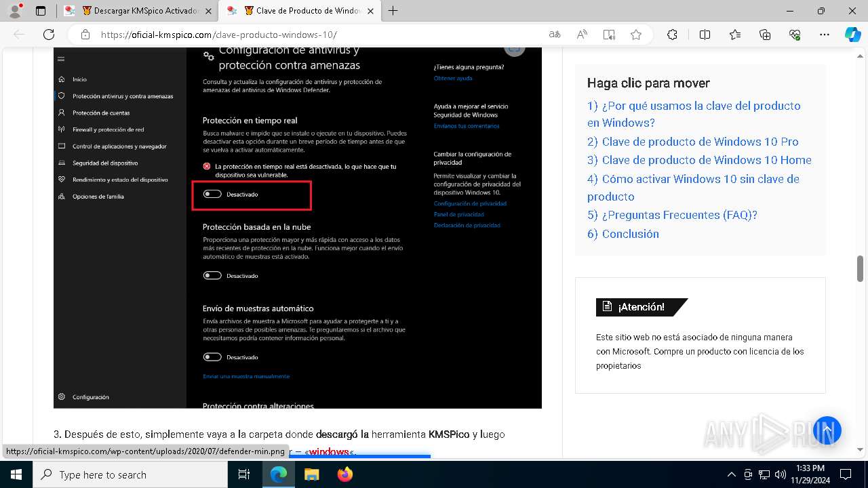
Task: Enter Immersive Reader mode
Action: click(609, 35)
